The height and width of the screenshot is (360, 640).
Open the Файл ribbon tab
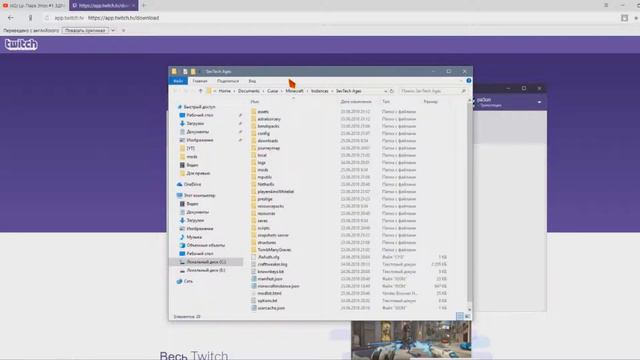coord(178,81)
